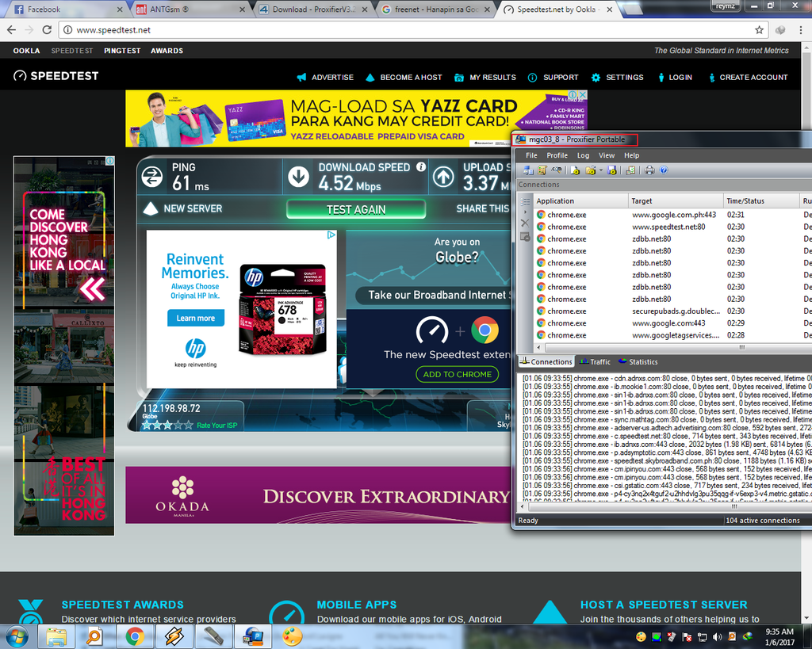
Task: Open the Profile menu in Proxifier
Action: click(x=557, y=155)
